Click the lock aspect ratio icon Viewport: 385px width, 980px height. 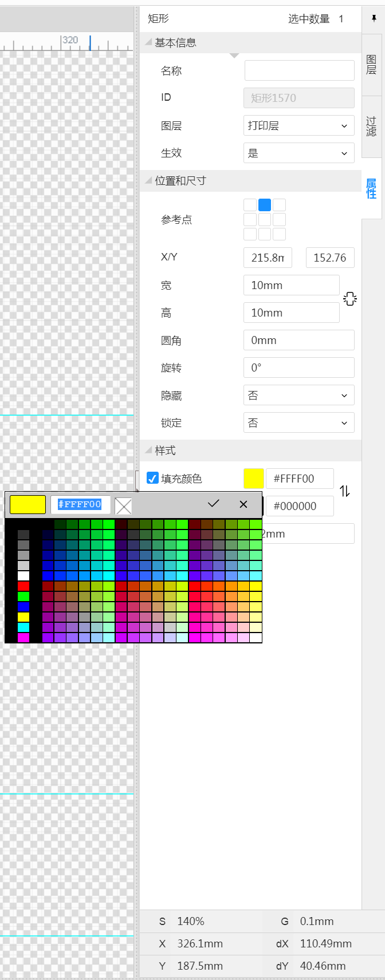click(349, 299)
